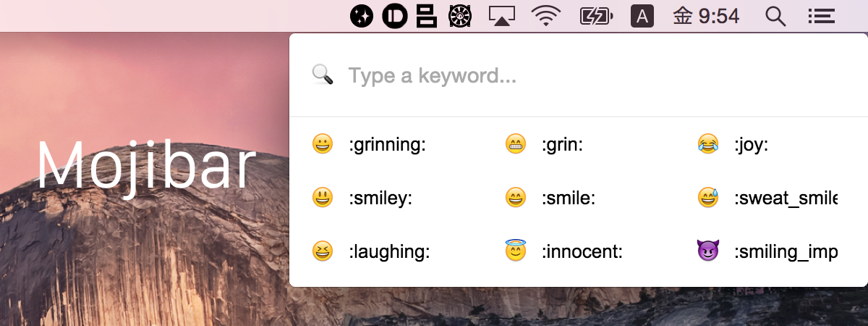Select the :sweat_smile keyword text
This screenshot has height=326, width=868.
click(x=786, y=198)
